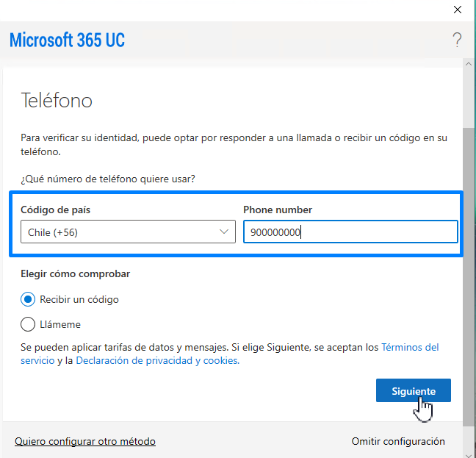Close the Microsoft 365 UC dialog
The height and width of the screenshot is (458, 476).
[457, 10]
